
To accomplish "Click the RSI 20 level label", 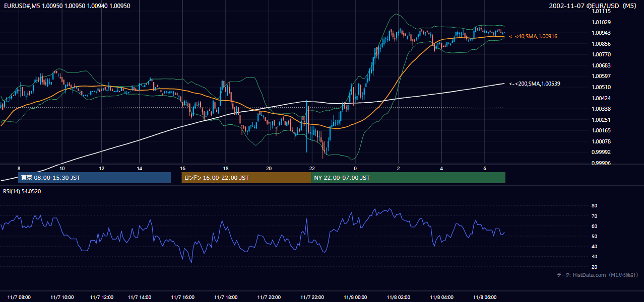I will pos(594,267).
